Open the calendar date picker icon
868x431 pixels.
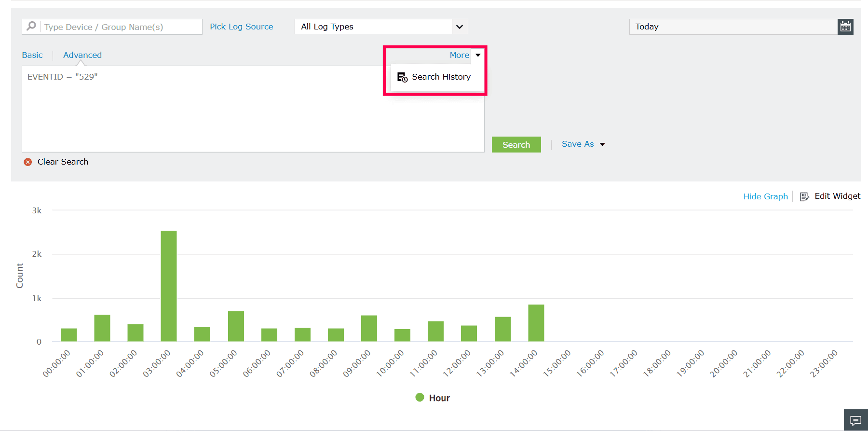point(845,27)
